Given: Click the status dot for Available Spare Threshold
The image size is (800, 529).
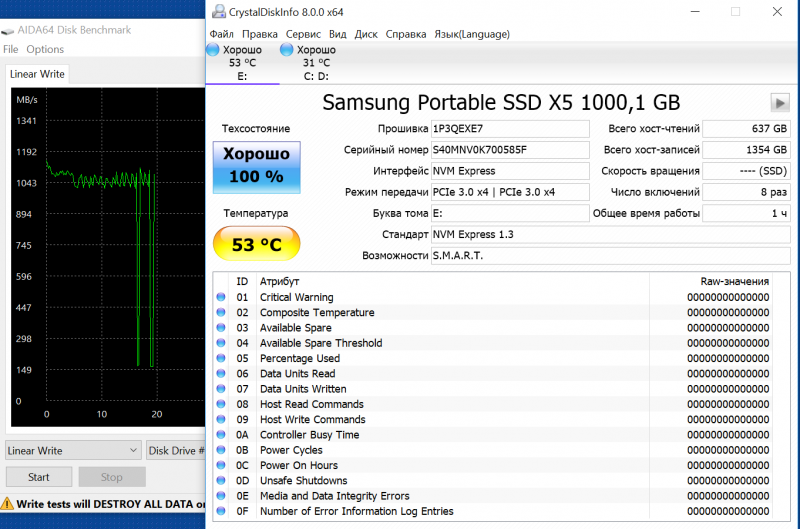Looking at the screenshot, I should [x=221, y=343].
